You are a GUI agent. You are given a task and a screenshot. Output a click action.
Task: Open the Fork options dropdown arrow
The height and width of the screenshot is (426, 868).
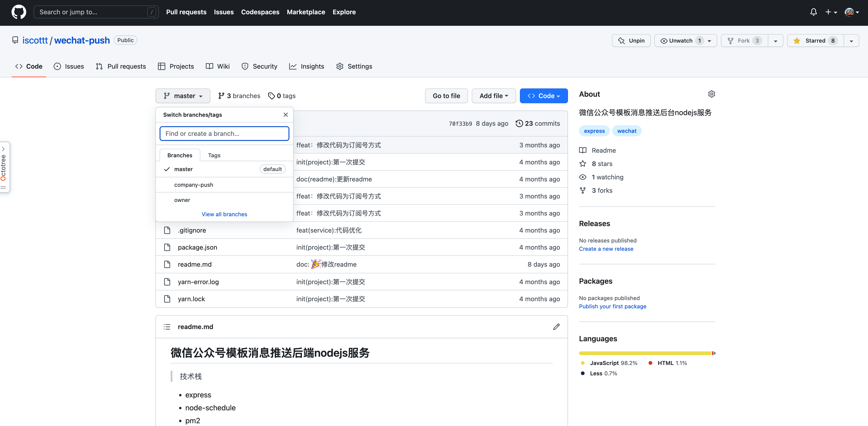tap(775, 41)
